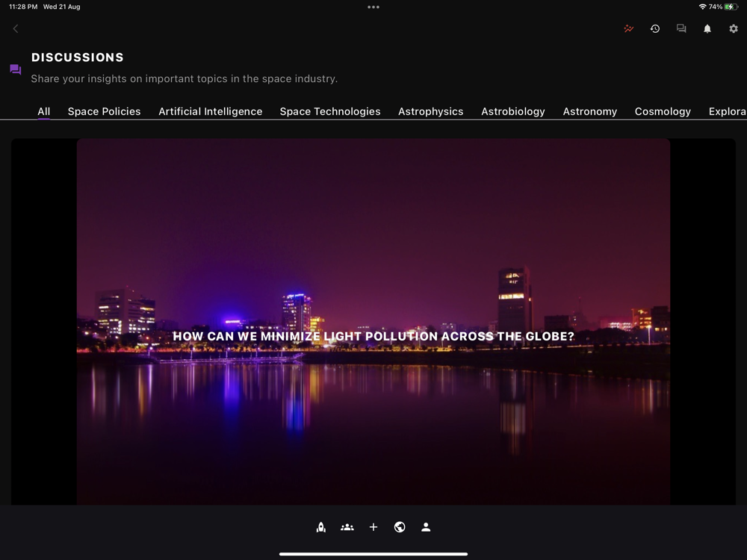Viewport: 747px width, 560px height.
Task: Tap the 11:28 PM clock
Action: pos(23,7)
